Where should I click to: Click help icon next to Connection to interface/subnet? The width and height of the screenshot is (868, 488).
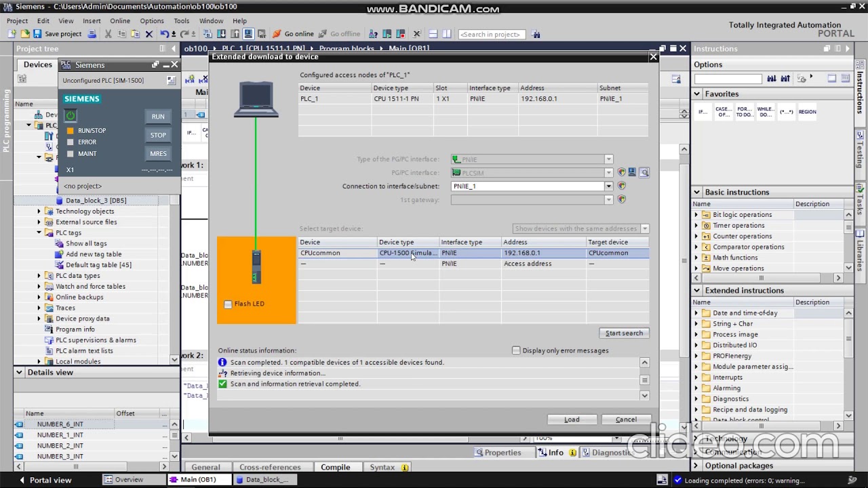[x=622, y=186]
